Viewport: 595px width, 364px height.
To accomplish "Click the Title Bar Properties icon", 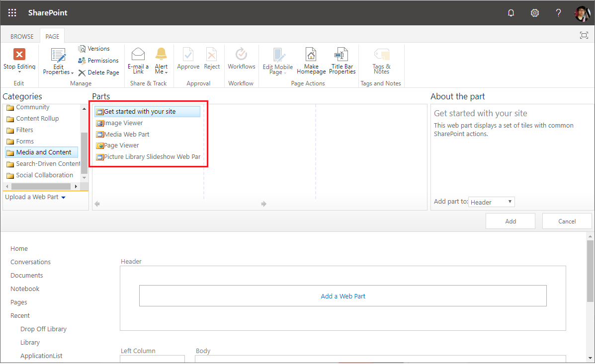I will click(x=341, y=54).
